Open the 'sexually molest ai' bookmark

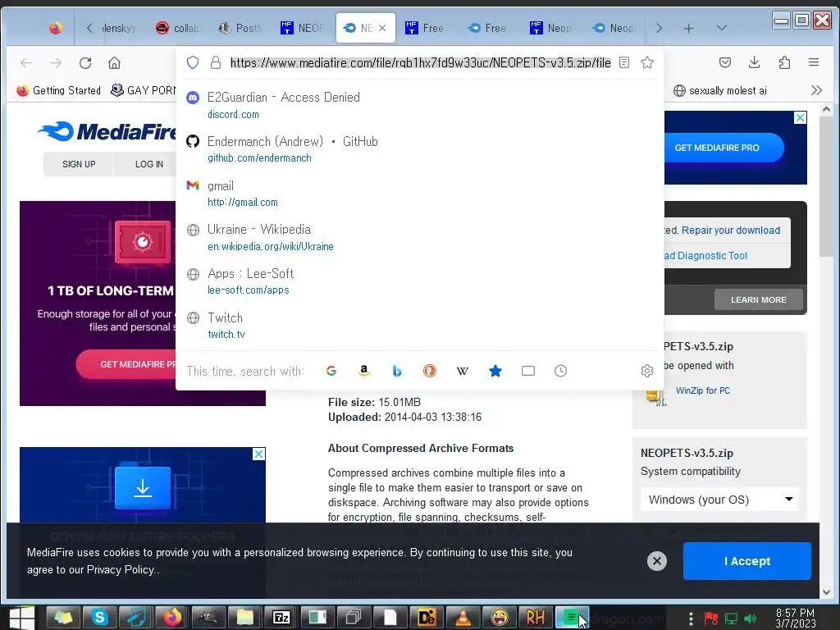720,90
